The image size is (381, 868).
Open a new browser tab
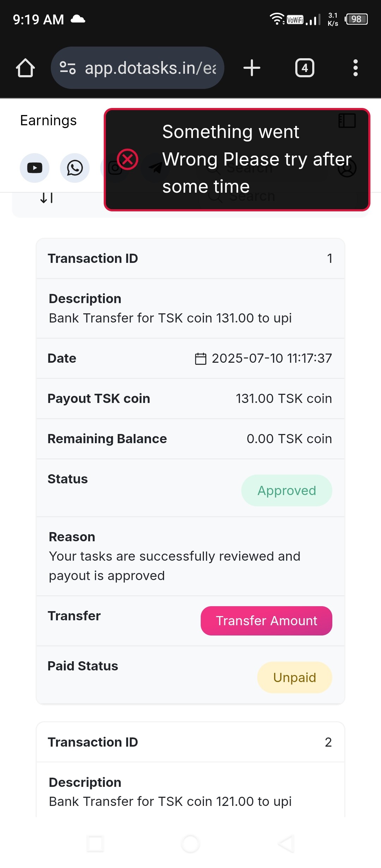point(252,68)
